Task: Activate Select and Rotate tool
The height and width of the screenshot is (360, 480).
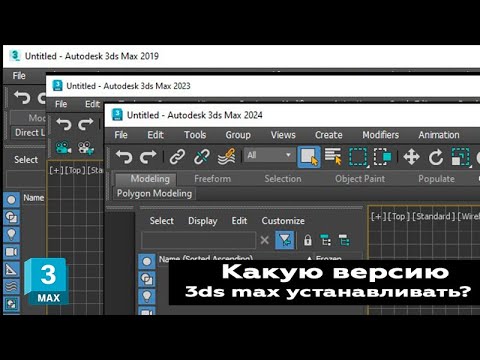Action: click(436, 157)
